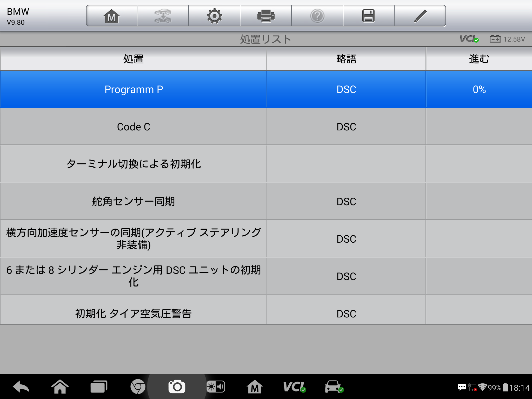
Task: Click the 略語 column header
Action: [x=346, y=59]
